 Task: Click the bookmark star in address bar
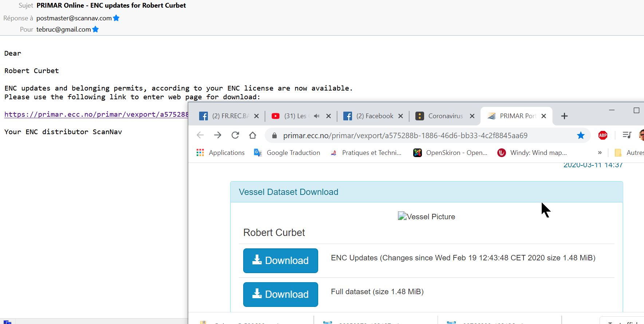[581, 136]
